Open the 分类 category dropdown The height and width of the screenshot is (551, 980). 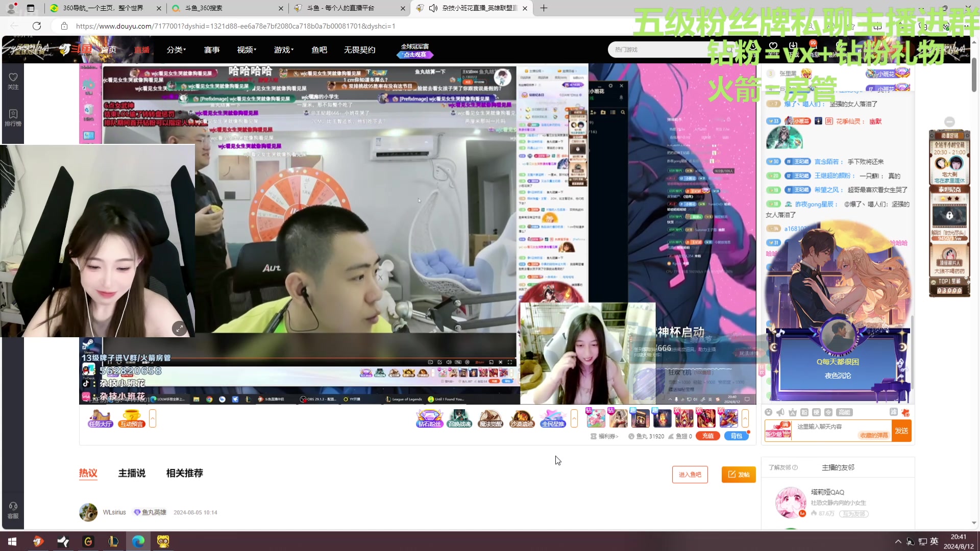(176, 49)
